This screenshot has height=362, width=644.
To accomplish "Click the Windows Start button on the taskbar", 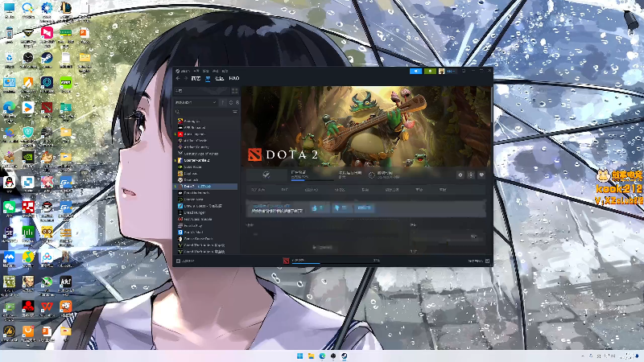I will click(299, 356).
